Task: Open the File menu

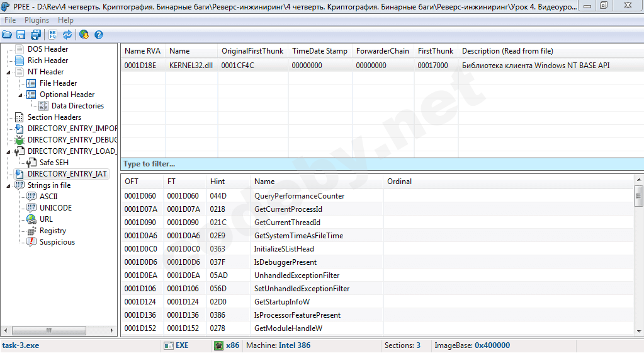Action: pos(10,20)
